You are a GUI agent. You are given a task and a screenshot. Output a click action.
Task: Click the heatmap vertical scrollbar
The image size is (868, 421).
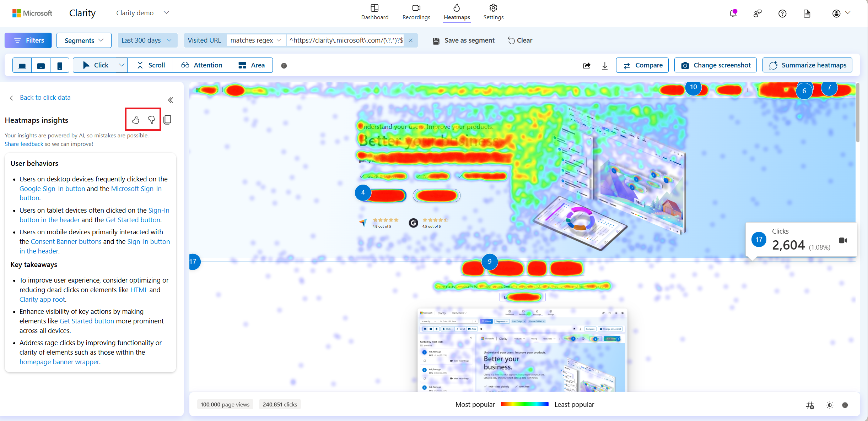[858, 113]
